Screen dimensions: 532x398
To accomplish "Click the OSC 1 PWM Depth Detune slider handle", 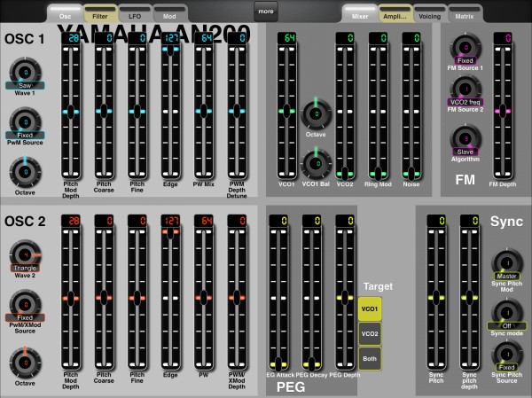I will point(237,112).
